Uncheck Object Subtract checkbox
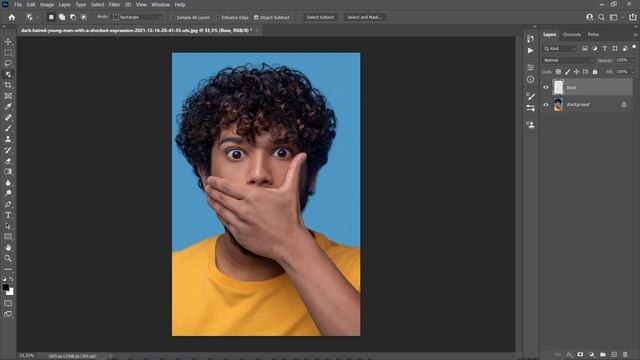The height and width of the screenshot is (360, 640). 256,18
